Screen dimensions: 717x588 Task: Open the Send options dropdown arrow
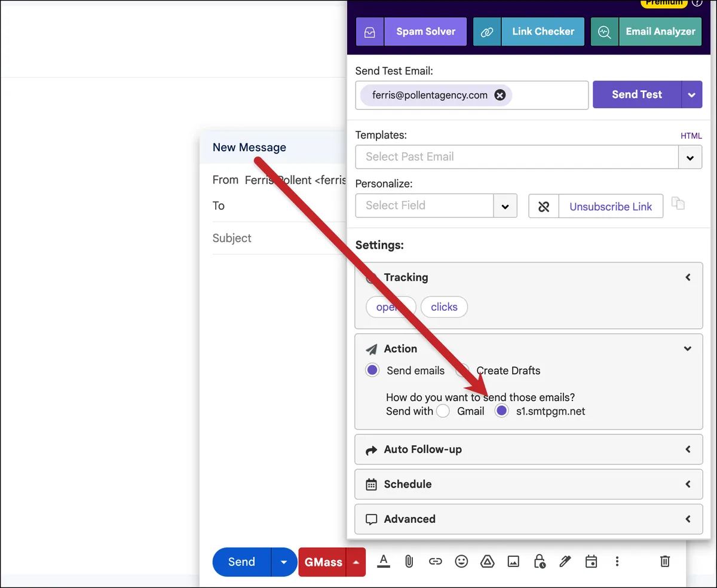(x=284, y=562)
